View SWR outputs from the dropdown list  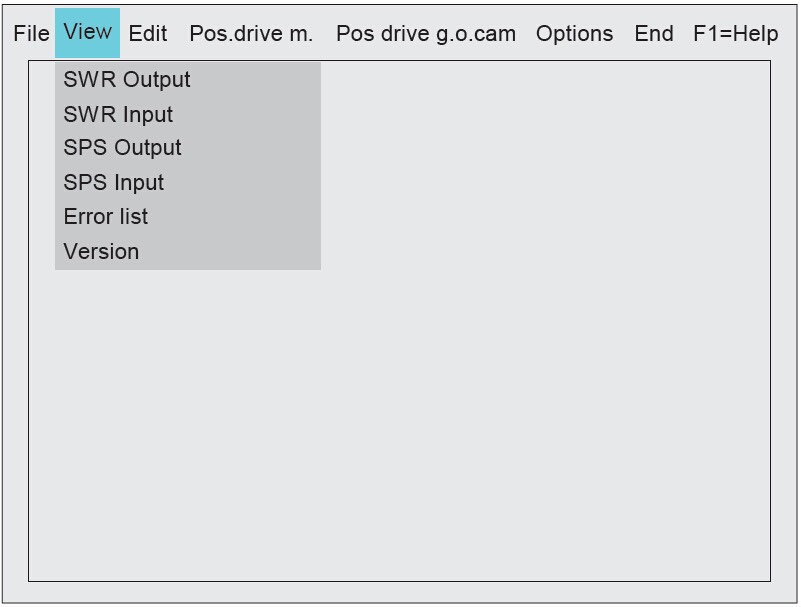pyautogui.click(x=187, y=80)
